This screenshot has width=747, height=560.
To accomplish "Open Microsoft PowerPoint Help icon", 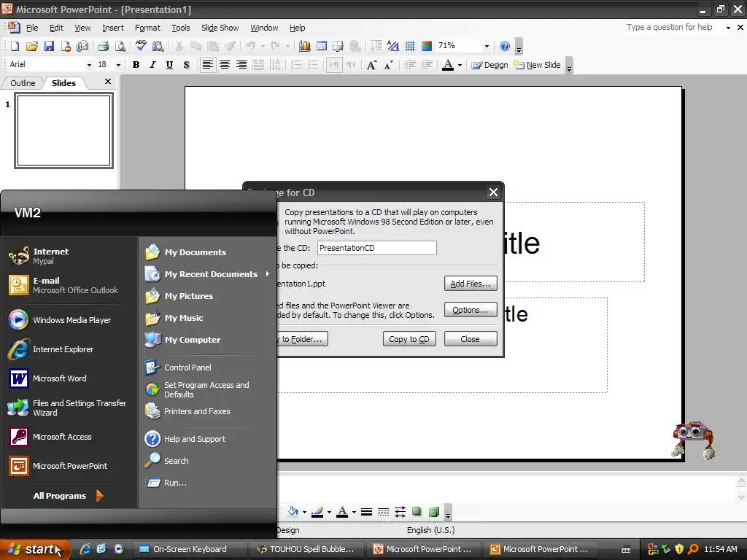I will [505, 46].
